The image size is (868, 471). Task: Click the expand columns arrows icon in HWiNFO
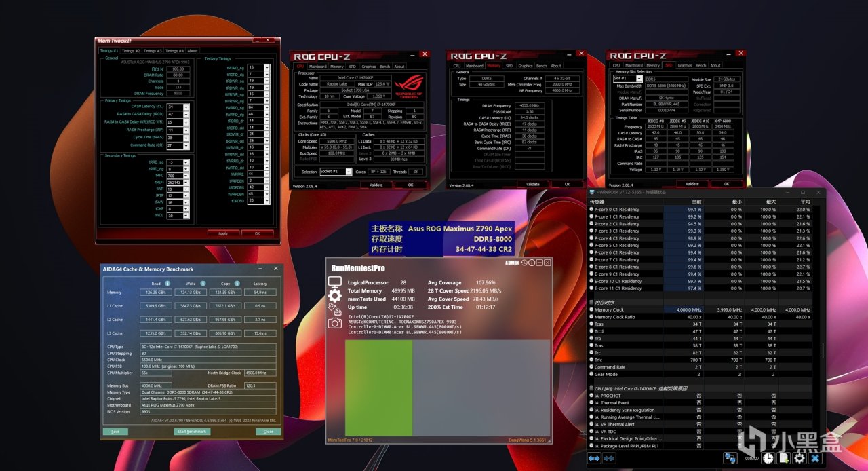[x=593, y=459]
